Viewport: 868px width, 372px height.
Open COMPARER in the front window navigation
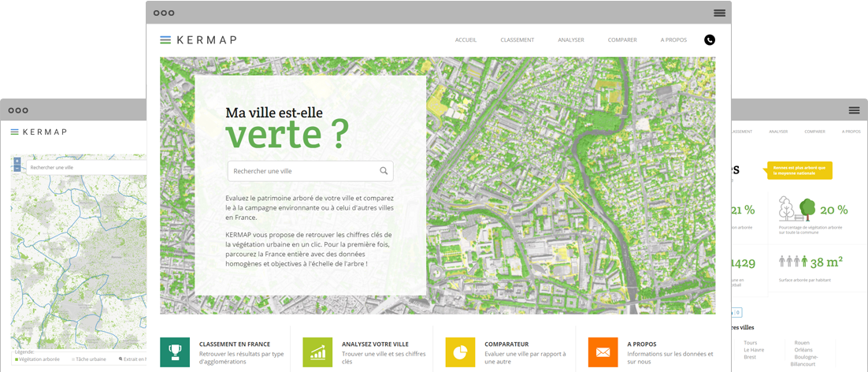622,40
